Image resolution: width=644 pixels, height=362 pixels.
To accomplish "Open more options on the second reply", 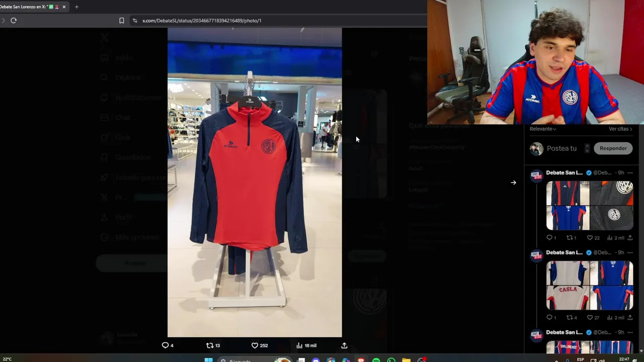I will click(x=630, y=252).
